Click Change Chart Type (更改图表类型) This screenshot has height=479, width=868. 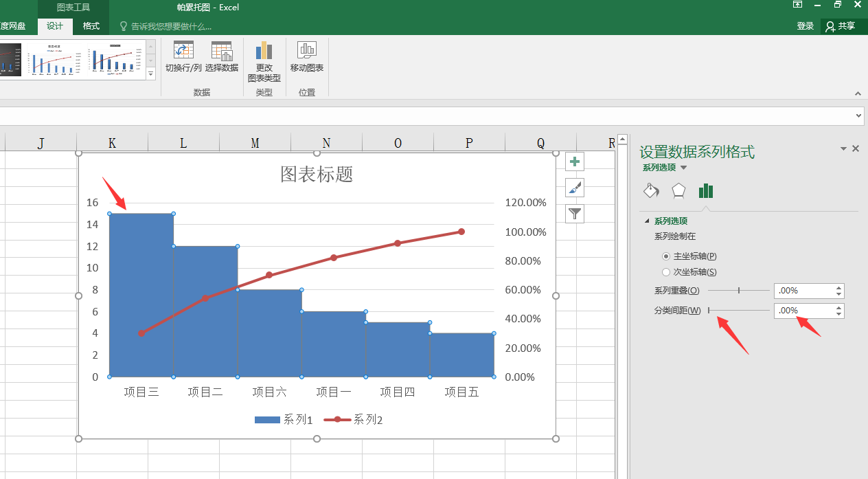[264, 61]
